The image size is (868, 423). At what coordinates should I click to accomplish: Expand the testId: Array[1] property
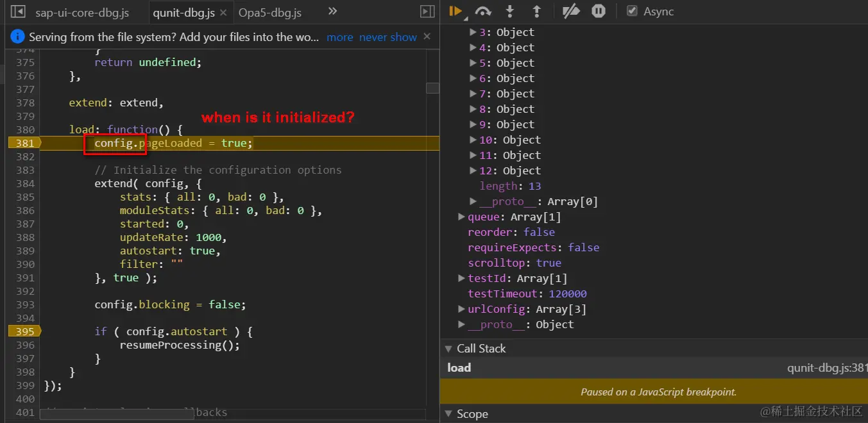point(461,278)
